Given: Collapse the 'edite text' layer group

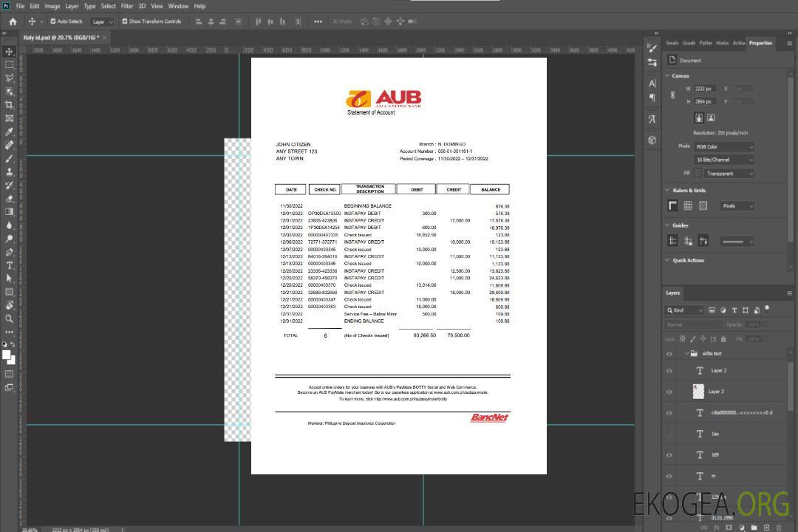Looking at the screenshot, I should (686, 353).
